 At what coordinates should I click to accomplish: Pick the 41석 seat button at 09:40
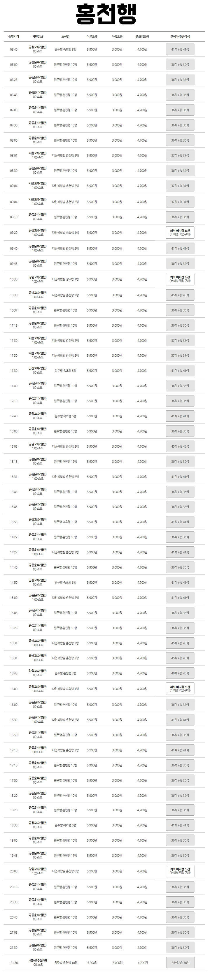click(180, 249)
